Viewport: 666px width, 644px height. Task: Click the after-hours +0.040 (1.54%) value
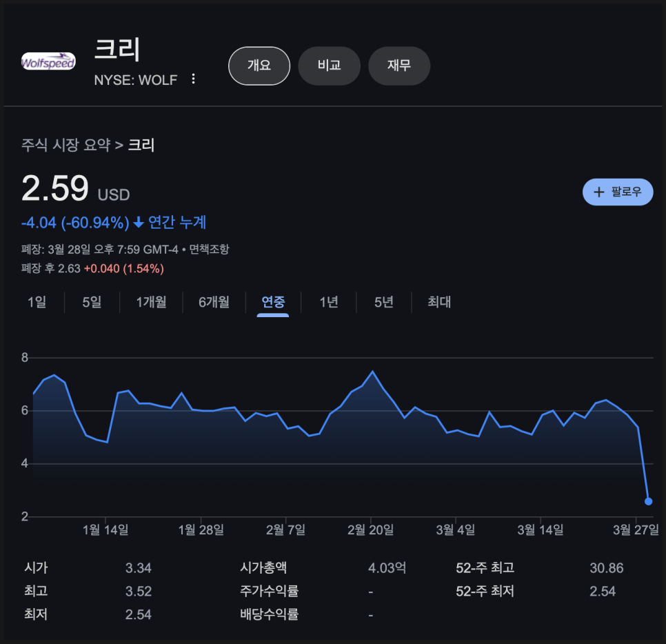[123, 268]
